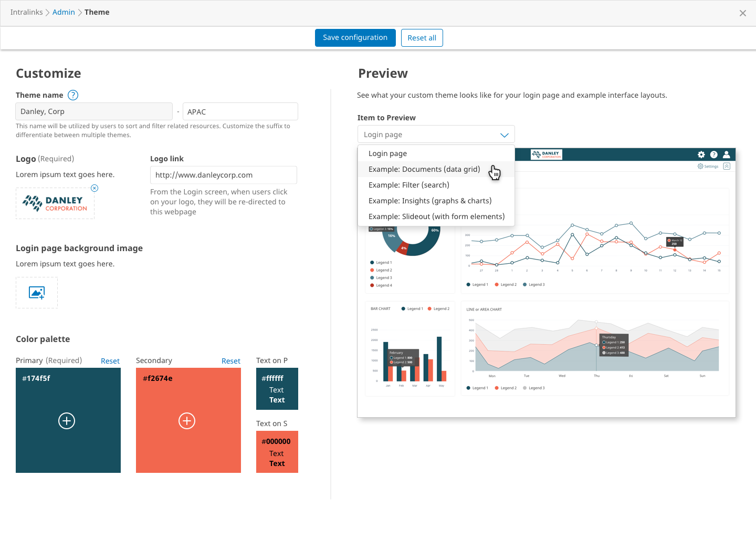Click the Save configuration button
The height and width of the screenshot is (538, 756).
pos(355,38)
